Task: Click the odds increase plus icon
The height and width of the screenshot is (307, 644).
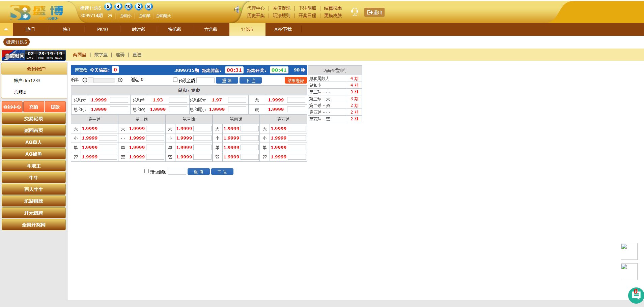Action: pos(120,80)
